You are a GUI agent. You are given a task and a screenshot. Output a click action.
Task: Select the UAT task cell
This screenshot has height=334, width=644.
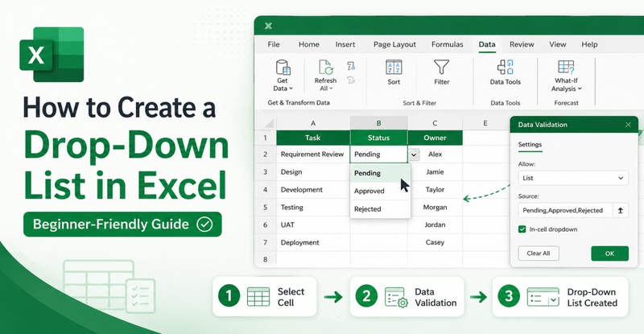coord(313,225)
